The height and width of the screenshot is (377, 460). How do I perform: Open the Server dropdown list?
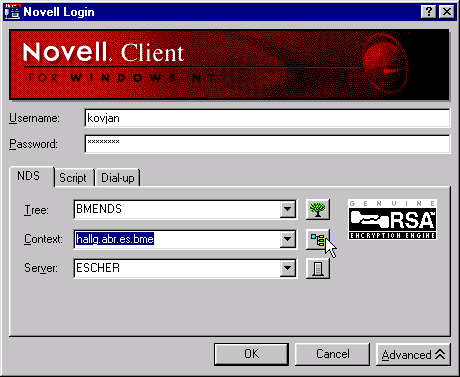click(x=287, y=268)
